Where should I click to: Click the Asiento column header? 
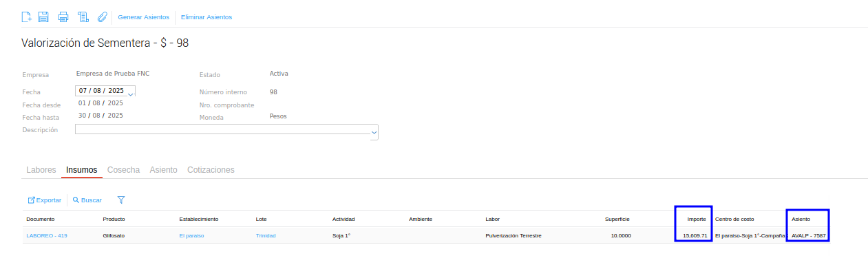(x=801, y=220)
